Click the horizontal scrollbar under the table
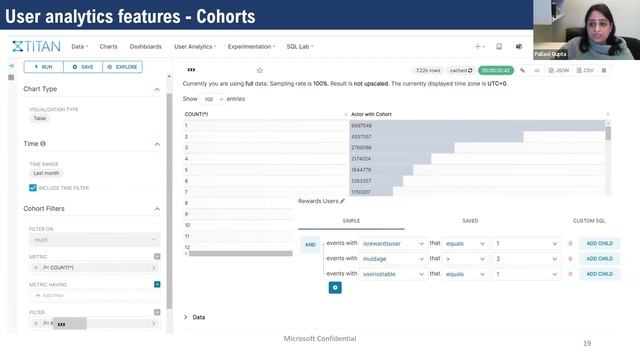The height and width of the screenshot is (360, 640). 240,253
